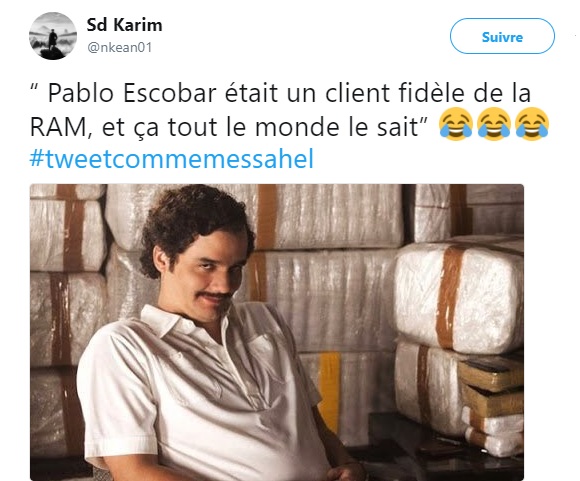Open the #tweetcommemessahel hashtag
The height and width of the screenshot is (481, 580).
pos(172,159)
